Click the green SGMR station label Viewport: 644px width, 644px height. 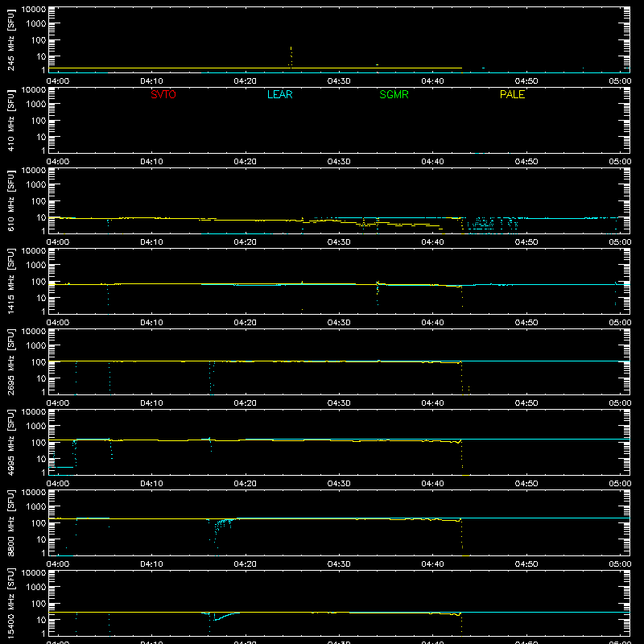pyautogui.click(x=394, y=94)
